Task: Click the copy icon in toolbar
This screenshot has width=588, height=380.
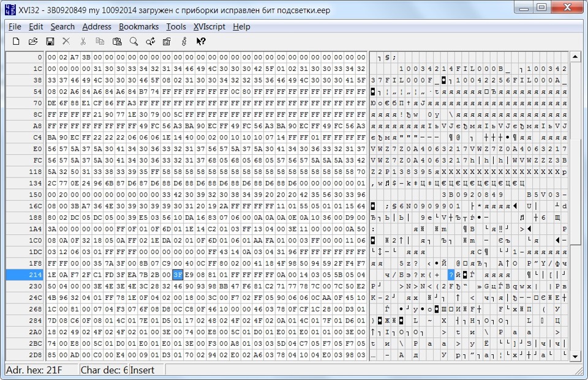Action: (100, 41)
